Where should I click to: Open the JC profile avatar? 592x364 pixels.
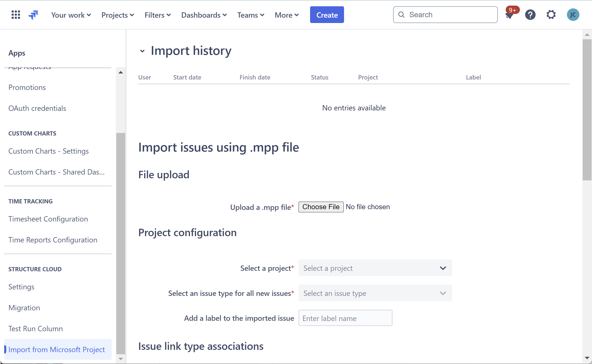click(x=573, y=15)
